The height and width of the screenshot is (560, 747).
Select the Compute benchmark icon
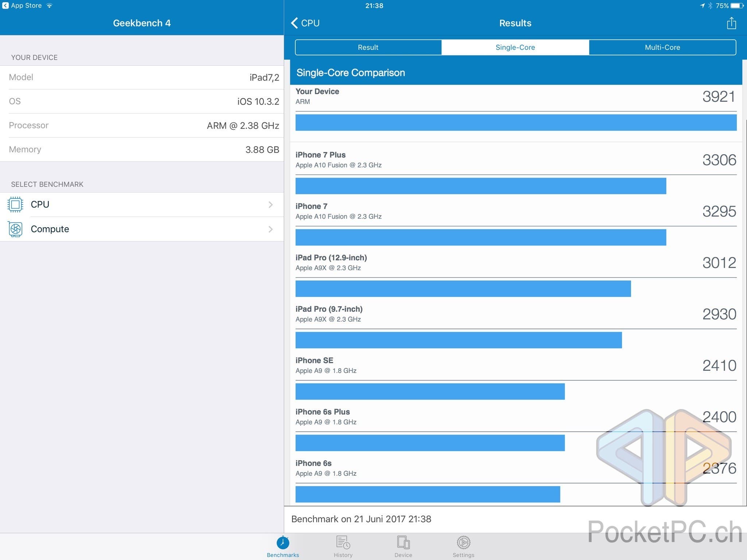(15, 229)
